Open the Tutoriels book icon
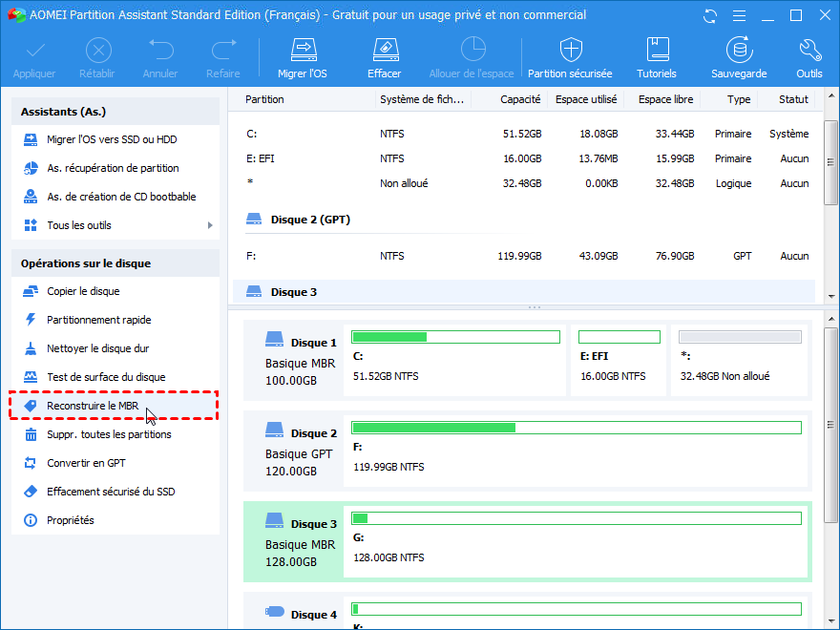Viewport: 840px width, 630px height. (658, 50)
